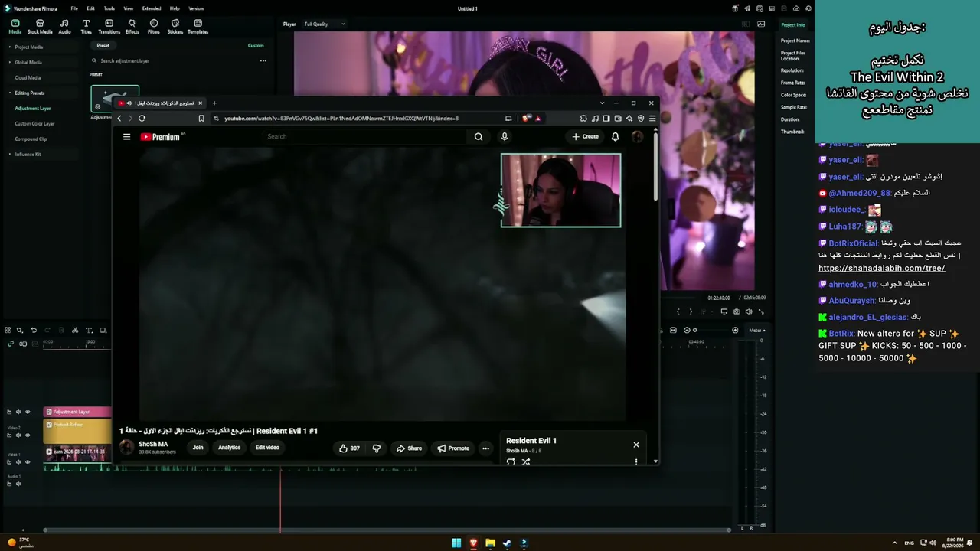
Task: Open the Stickers tab in Filmora
Action: click(175, 27)
